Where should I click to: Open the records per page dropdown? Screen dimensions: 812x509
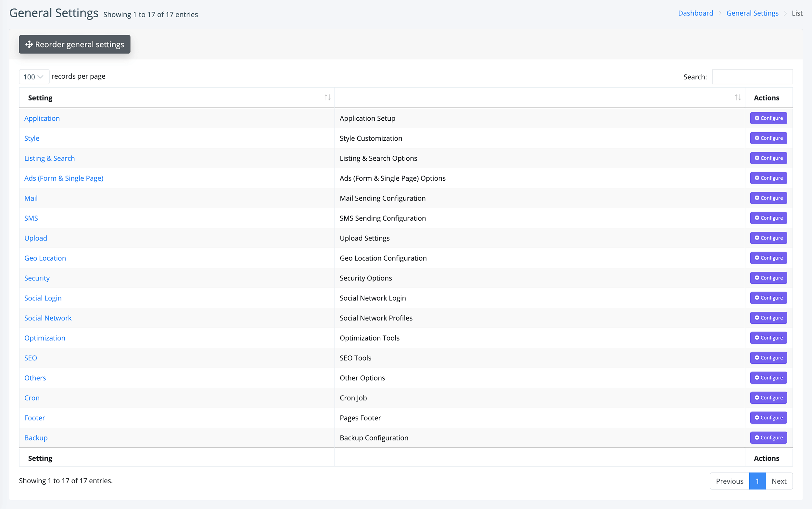tap(34, 77)
